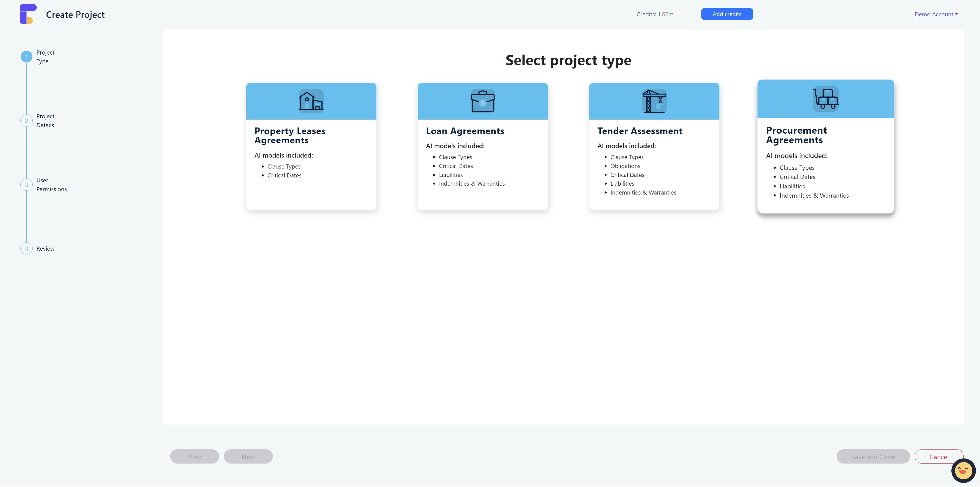Select the Property Leases Agreements title
The image size is (980, 487).
tap(289, 135)
